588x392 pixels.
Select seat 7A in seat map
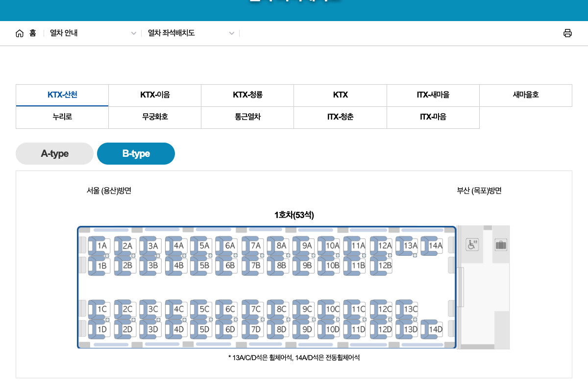pos(253,245)
